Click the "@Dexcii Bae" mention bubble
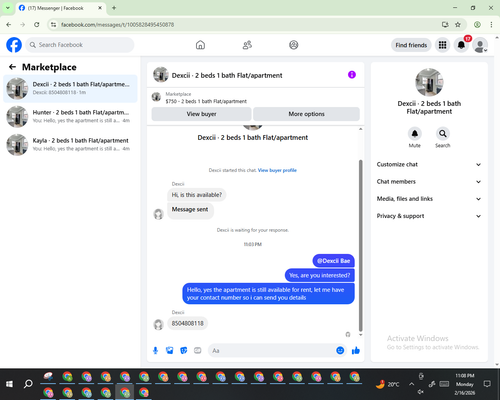Image resolution: width=500 pixels, height=400 pixels. click(x=333, y=261)
